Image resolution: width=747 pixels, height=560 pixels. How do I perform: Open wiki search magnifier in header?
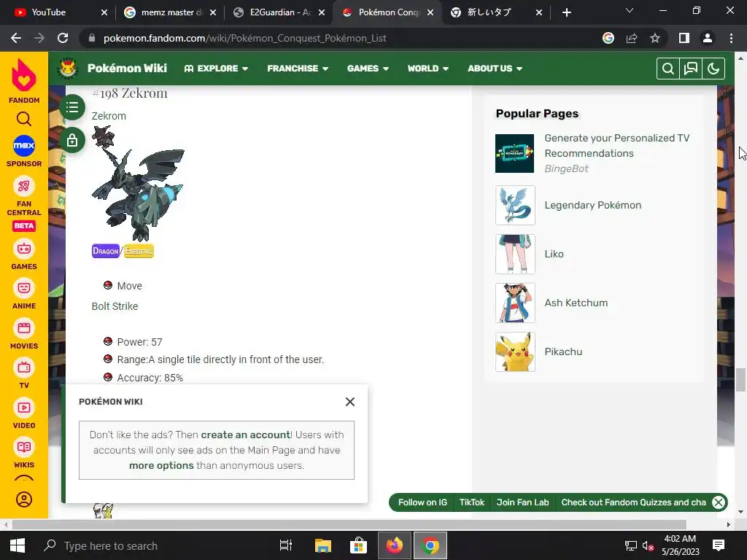pyautogui.click(x=668, y=69)
